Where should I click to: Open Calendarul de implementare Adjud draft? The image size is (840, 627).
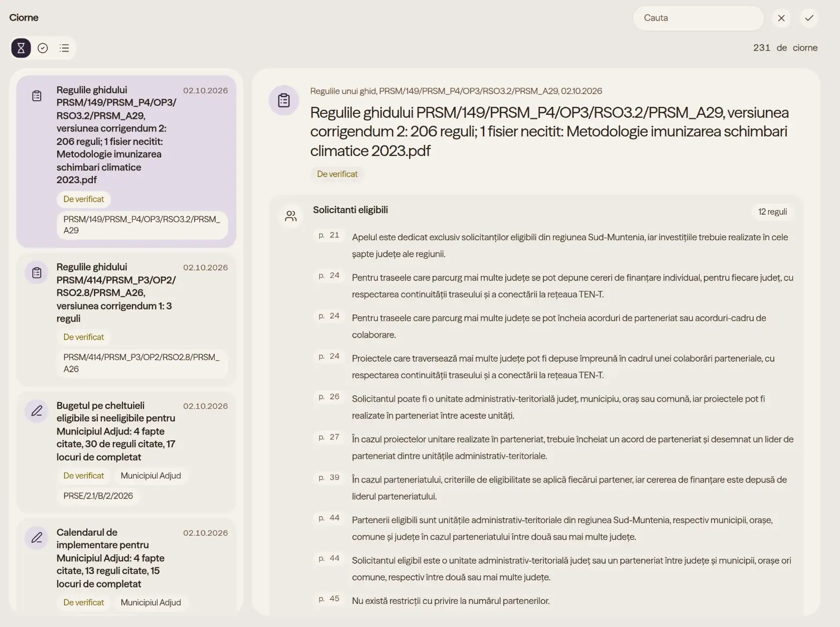point(126,566)
